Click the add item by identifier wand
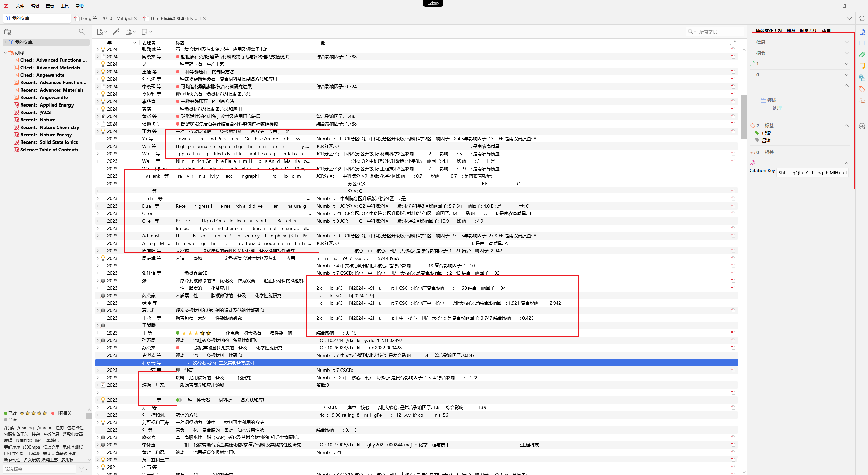The width and height of the screenshot is (868, 475). (x=116, y=32)
